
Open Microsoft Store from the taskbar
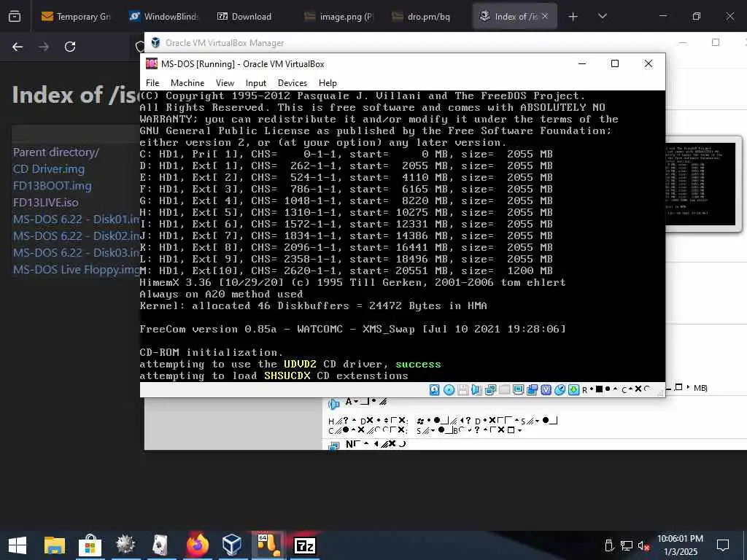[x=90, y=545]
